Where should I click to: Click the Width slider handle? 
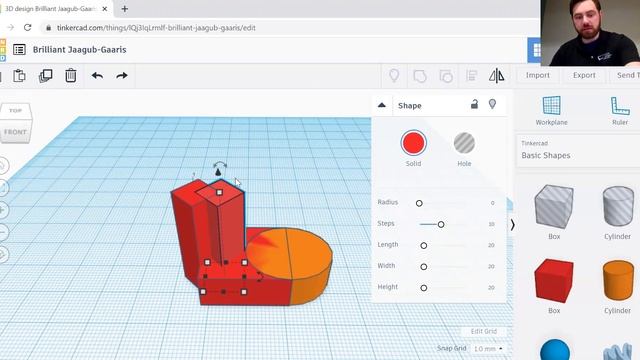pos(424,267)
